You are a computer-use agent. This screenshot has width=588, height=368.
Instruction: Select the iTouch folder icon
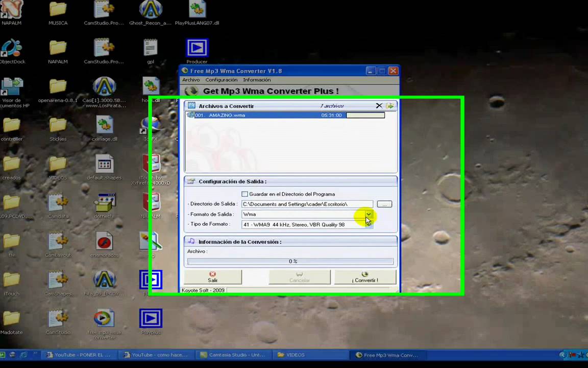click(x=12, y=280)
